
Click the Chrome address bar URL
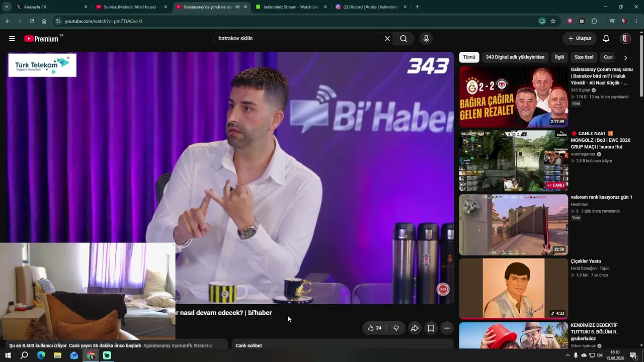tap(103, 21)
